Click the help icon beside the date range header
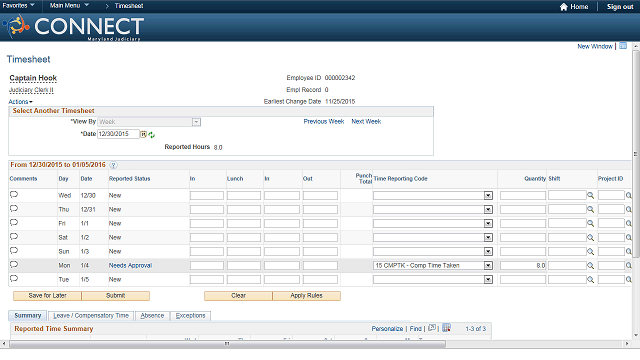 click(113, 165)
